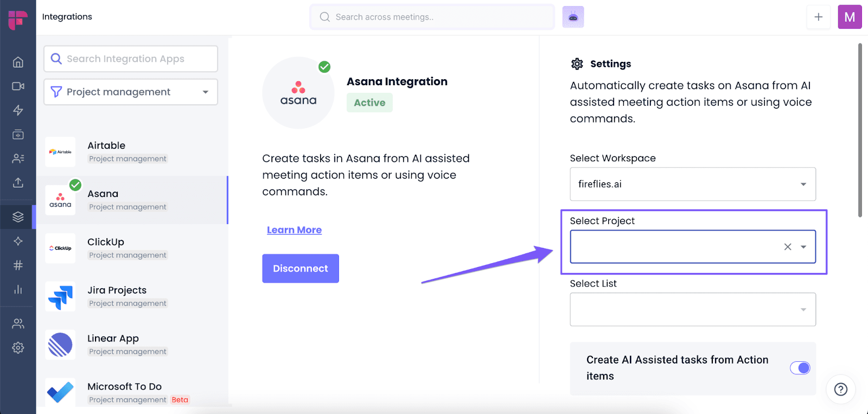The width and height of the screenshot is (868, 414).
Task: Open the lightning bolt sidebar icon
Action: click(x=18, y=110)
